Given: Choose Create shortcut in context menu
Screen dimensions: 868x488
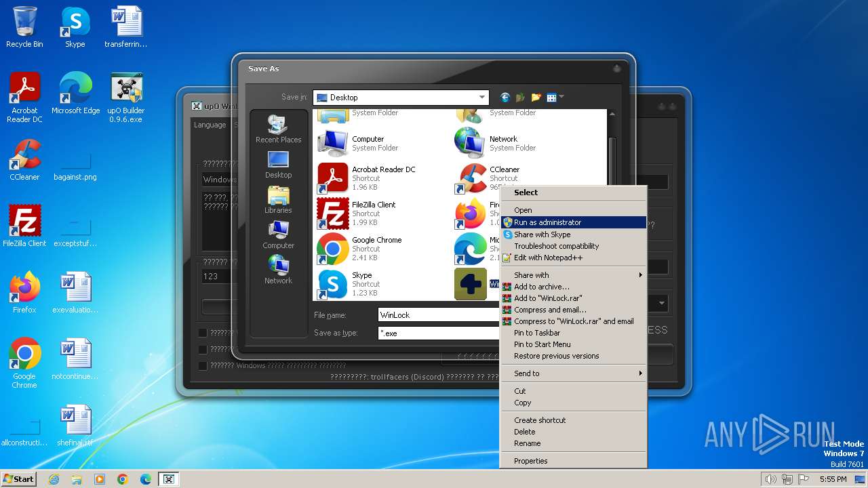Looking at the screenshot, I should click(x=573, y=420).
